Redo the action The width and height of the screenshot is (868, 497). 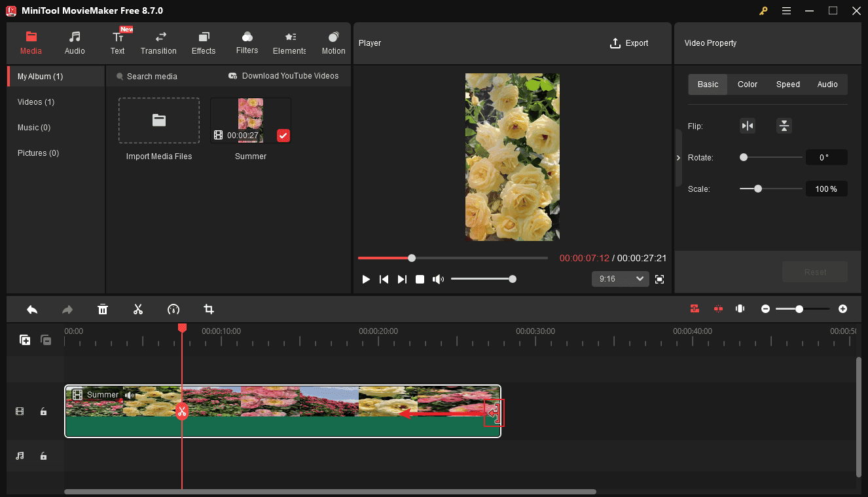[67, 309]
